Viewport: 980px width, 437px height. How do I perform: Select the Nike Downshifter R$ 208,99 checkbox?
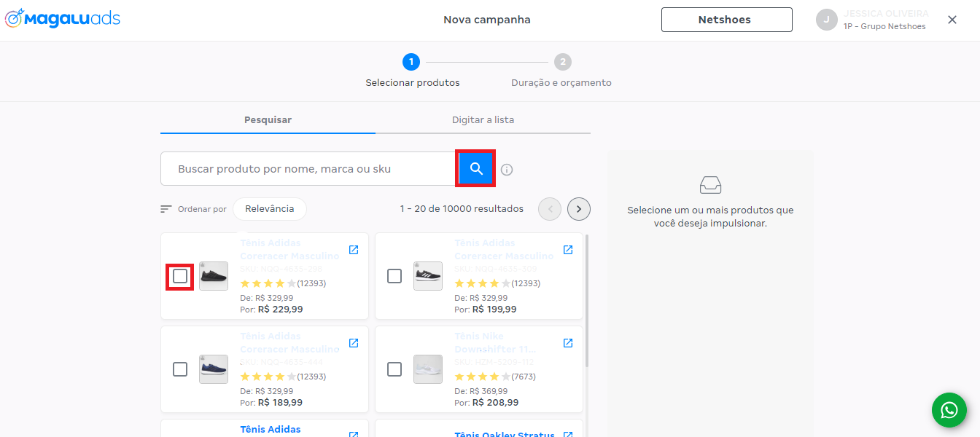pos(394,369)
